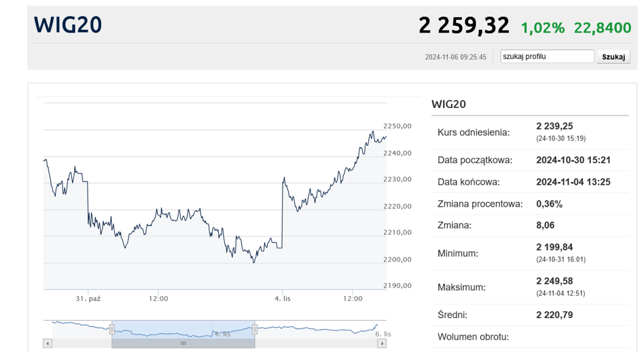Click the '4. lis' label on the main chart axis
The image size is (644, 352).
pyautogui.click(x=282, y=298)
